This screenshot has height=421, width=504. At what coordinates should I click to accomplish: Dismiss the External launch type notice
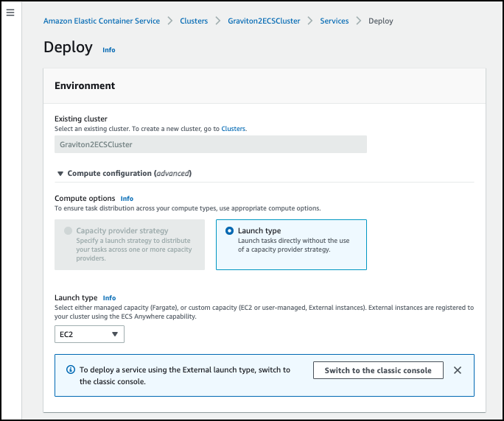[x=458, y=370]
